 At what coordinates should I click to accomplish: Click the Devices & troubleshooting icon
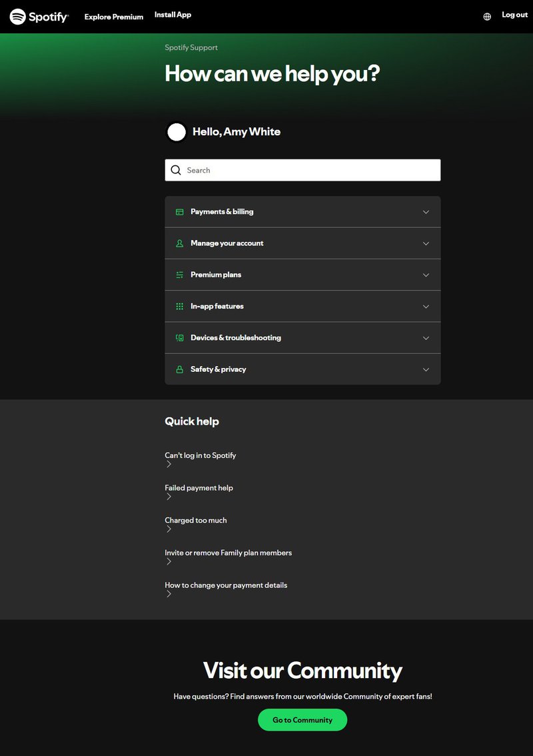click(x=179, y=338)
